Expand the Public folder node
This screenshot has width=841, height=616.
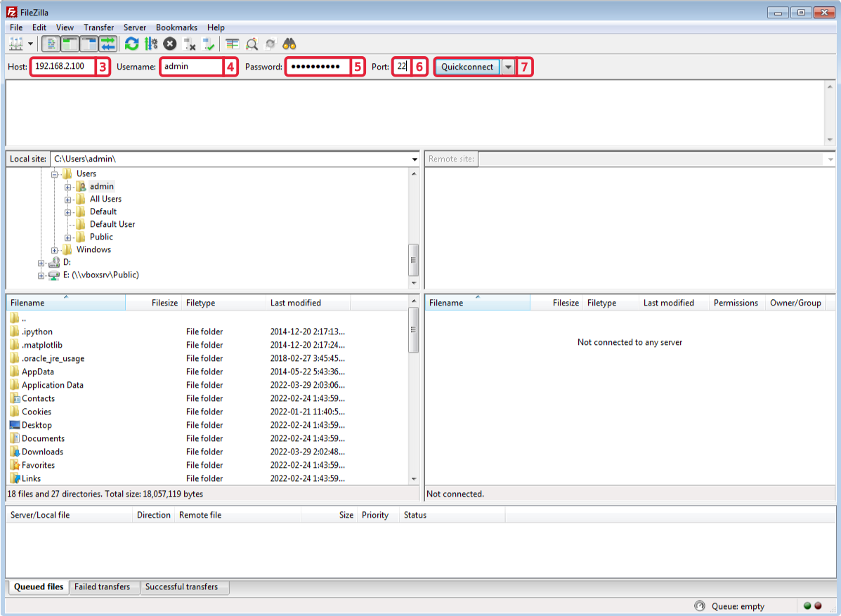(67, 237)
